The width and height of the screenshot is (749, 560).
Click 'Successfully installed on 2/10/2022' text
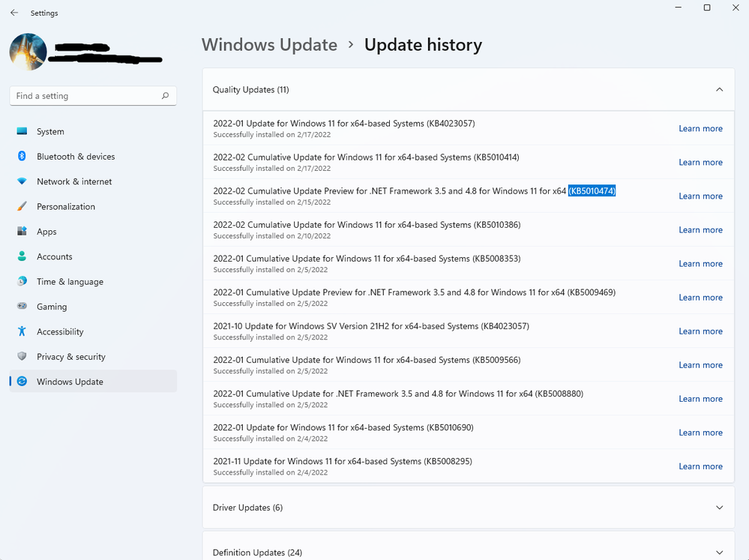(272, 236)
